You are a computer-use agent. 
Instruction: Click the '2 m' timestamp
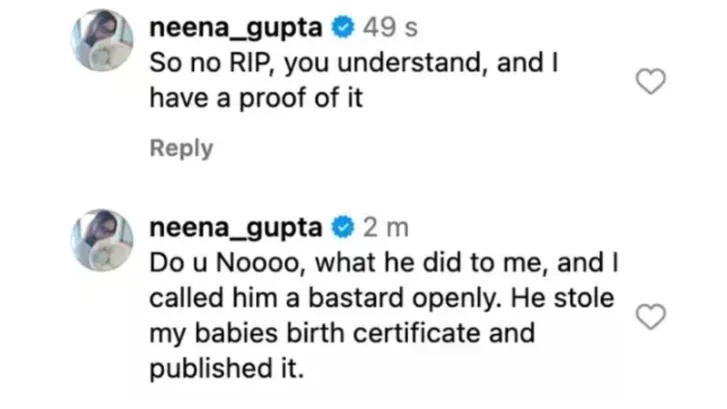pos(385,228)
